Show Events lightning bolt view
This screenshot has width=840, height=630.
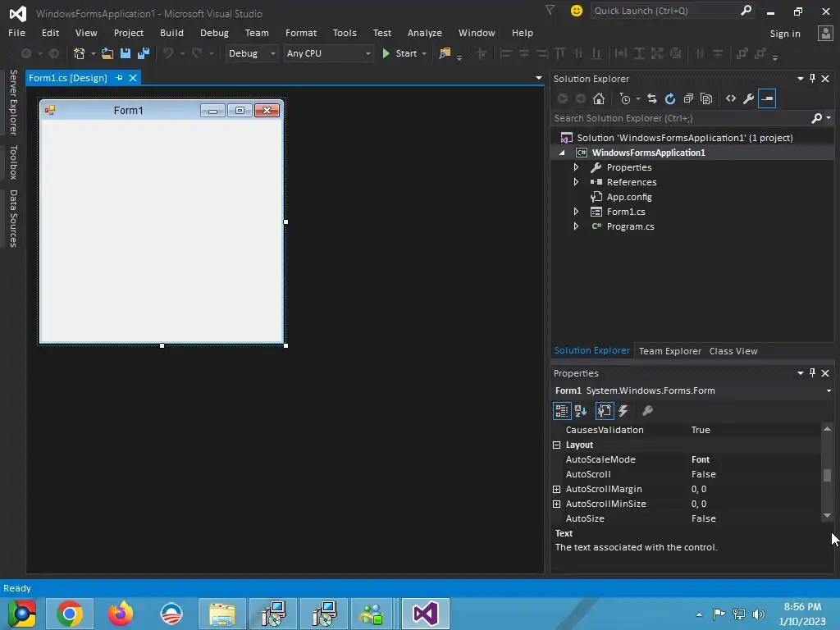[623, 411]
